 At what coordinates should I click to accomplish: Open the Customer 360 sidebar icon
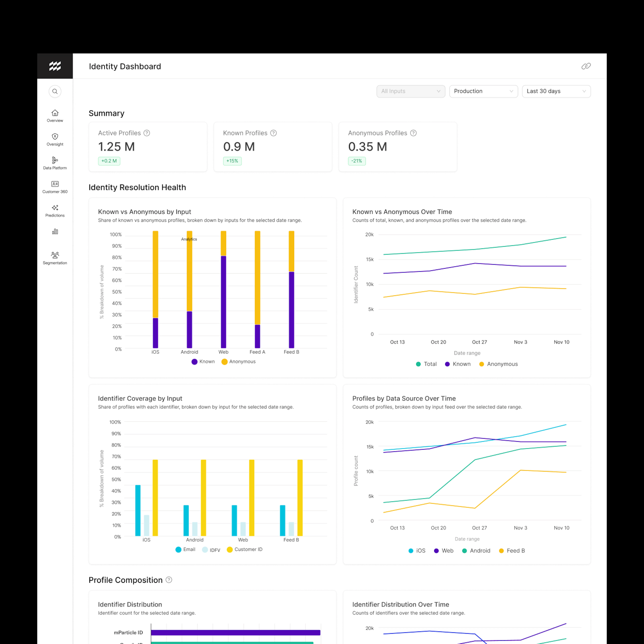(55, 184)
